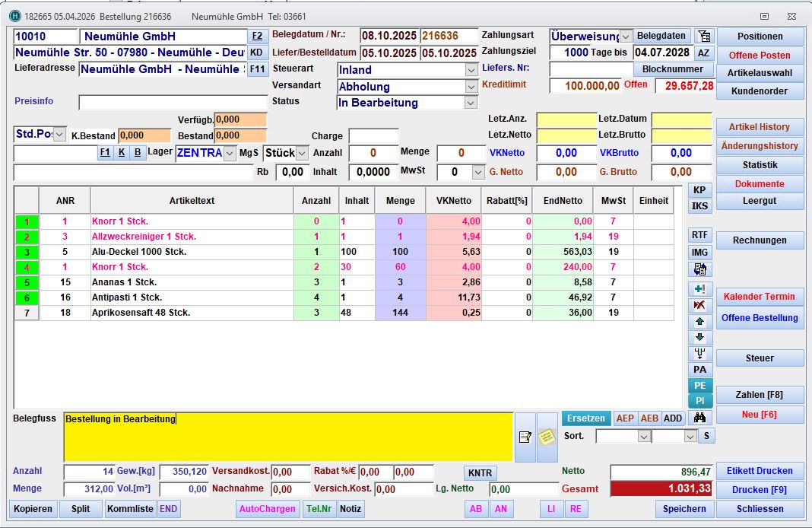Open the Artikel History panel

tap(759, 127)
